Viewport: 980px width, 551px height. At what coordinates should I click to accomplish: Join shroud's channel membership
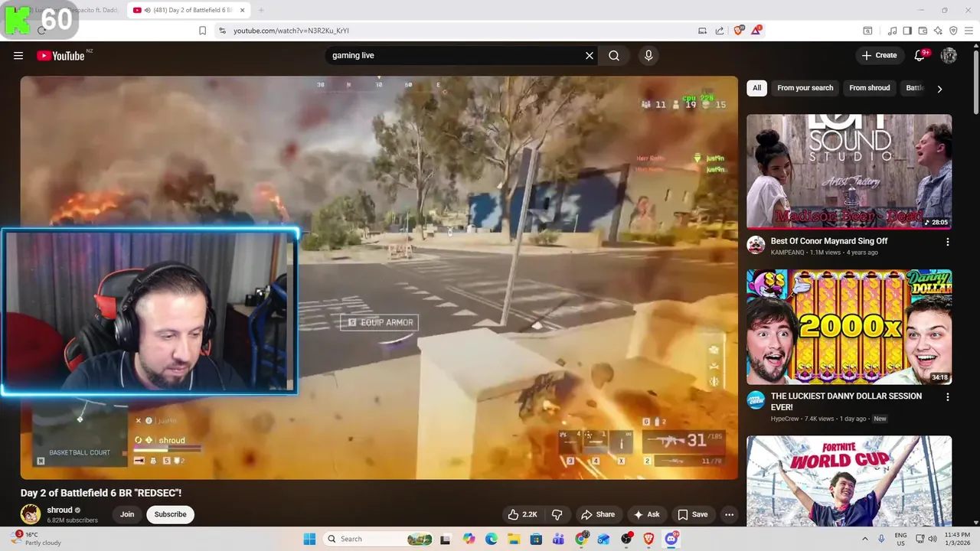point(127,514)
